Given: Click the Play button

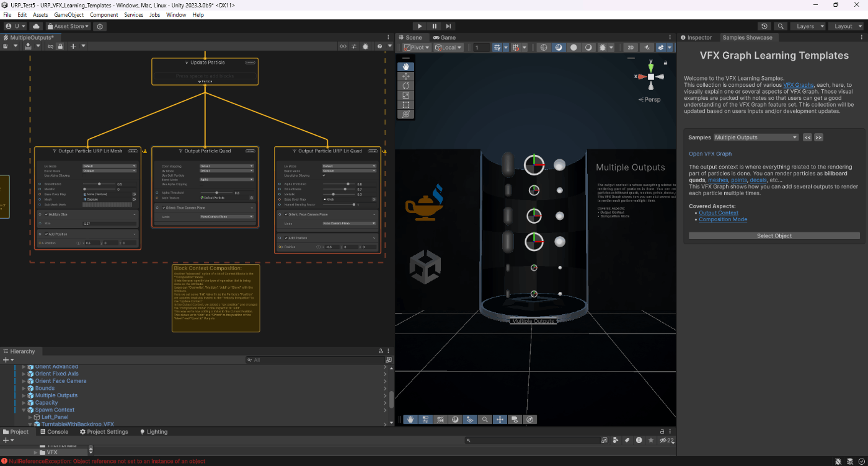Looking at the screenshot, I should 420,27.
